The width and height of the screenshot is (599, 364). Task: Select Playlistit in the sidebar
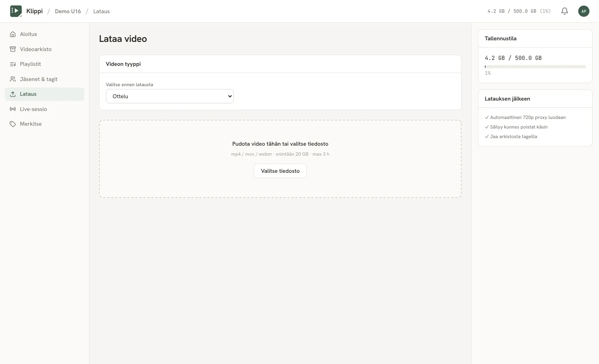44,64
